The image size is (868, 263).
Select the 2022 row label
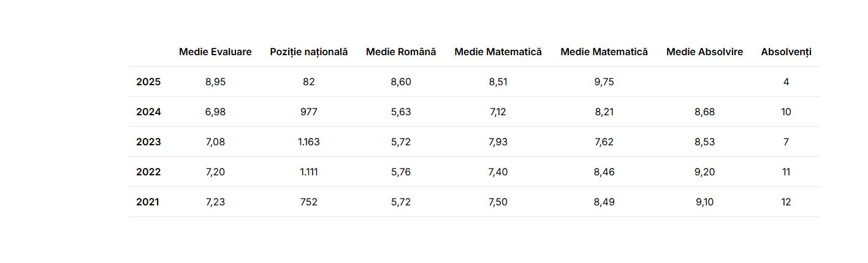point(148,172)
